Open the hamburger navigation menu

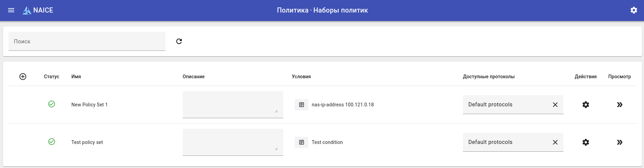coord(11,10)
